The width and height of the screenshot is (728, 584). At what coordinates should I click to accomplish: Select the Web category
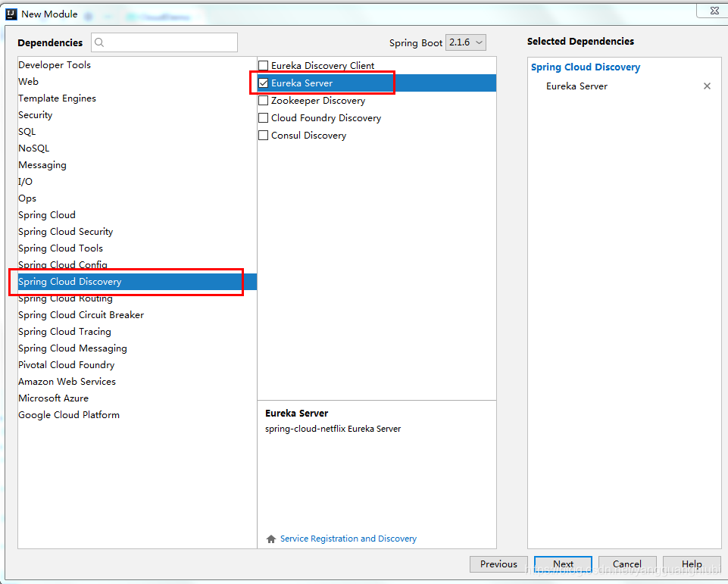pos(137,82)
